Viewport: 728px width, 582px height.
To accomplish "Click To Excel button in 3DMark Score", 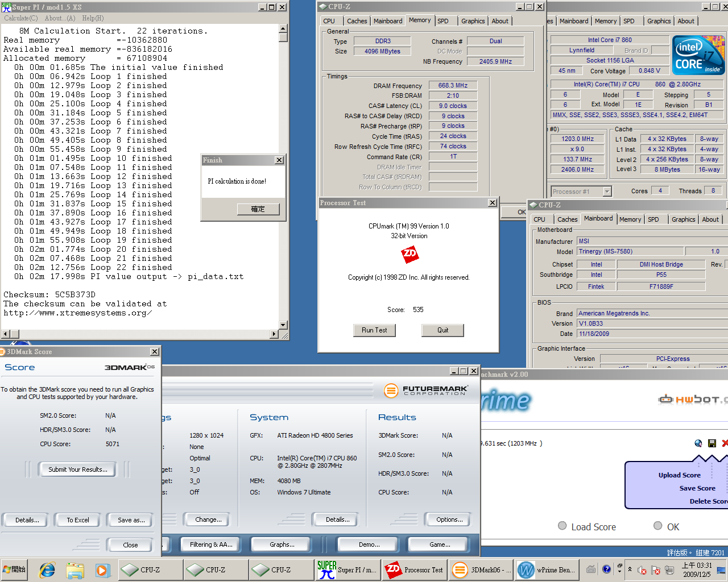I will (x=78, y=520).
